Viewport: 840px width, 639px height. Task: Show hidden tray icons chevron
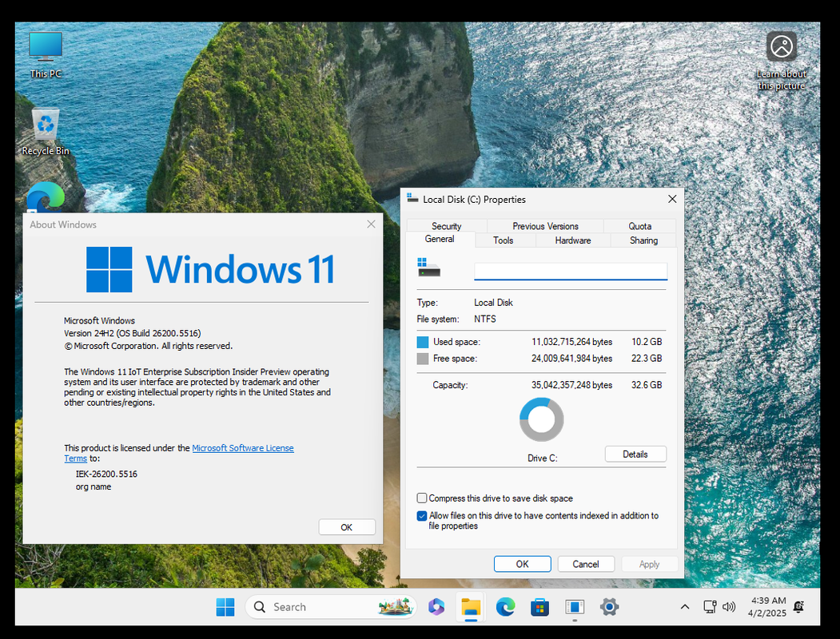pos(685,607)
